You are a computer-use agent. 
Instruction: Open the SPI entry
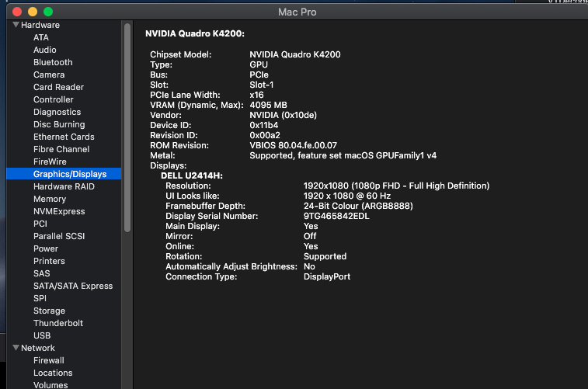(40, 298)
